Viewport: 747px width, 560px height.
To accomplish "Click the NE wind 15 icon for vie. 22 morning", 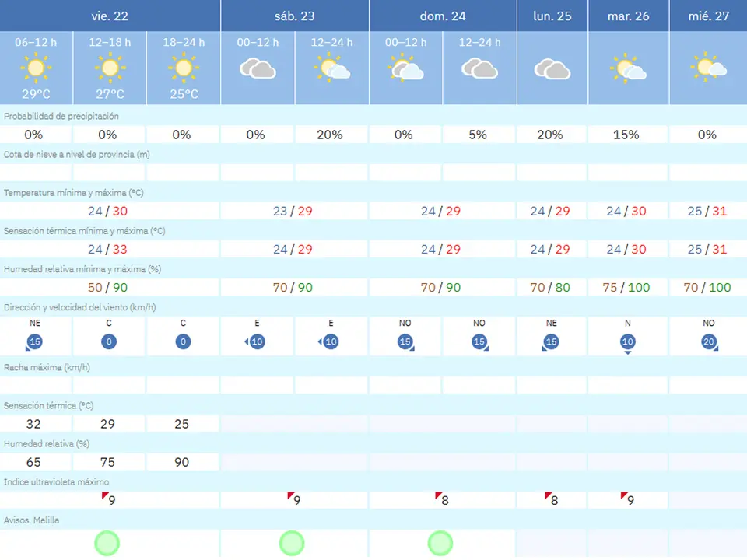I will tap(34, 342).
